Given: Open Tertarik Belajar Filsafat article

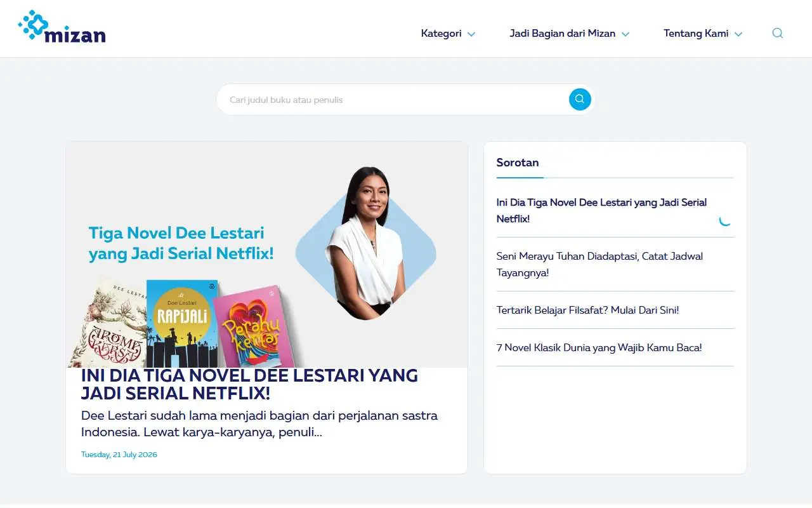Looking at the screenshot, I should (587, 311).
